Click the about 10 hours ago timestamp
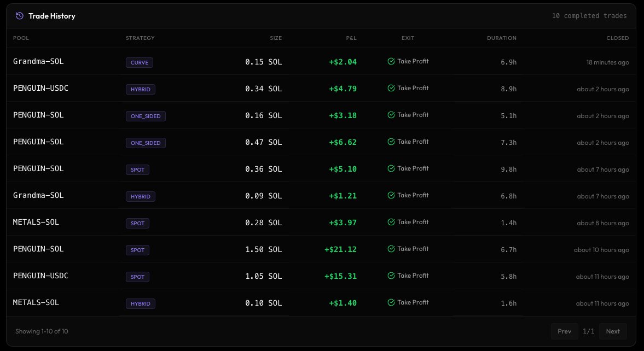644x351 pixels. click(x=601, y=250)
